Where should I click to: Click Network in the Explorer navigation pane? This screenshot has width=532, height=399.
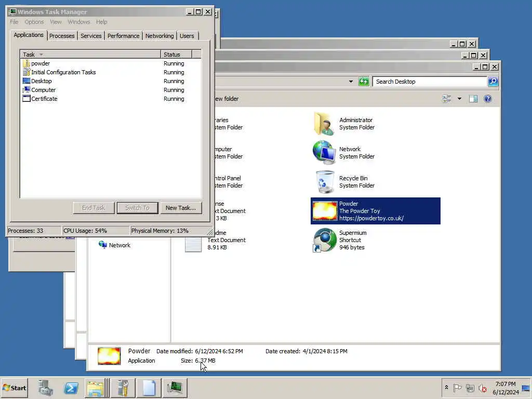(x=114, y=245)
